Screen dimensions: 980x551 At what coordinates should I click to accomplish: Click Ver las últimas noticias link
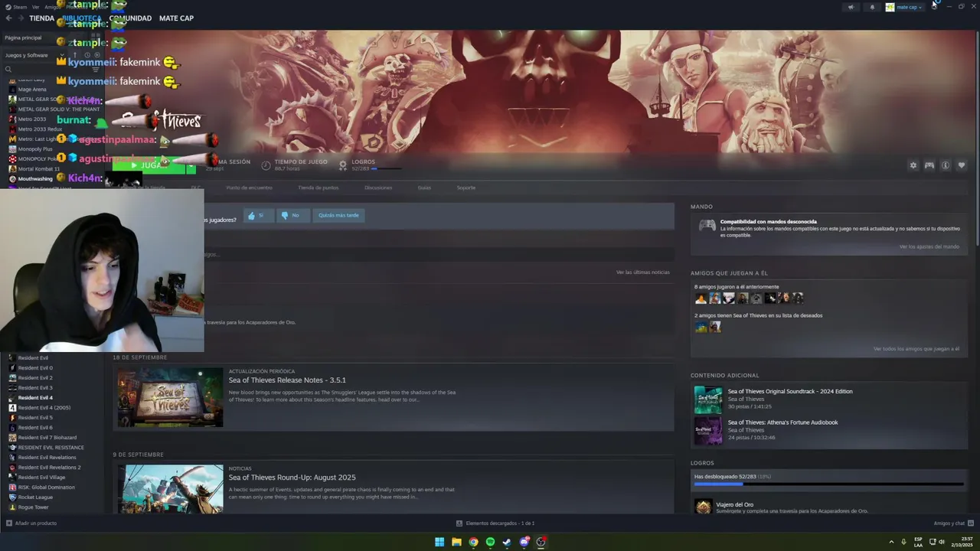point(642,272)
